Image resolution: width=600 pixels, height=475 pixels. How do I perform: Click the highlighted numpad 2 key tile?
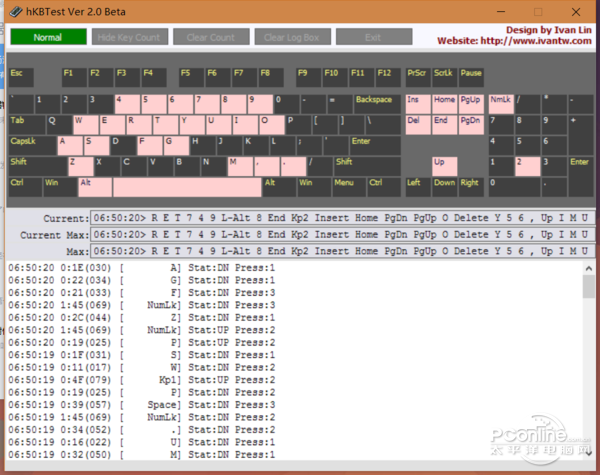click(527, 166)
